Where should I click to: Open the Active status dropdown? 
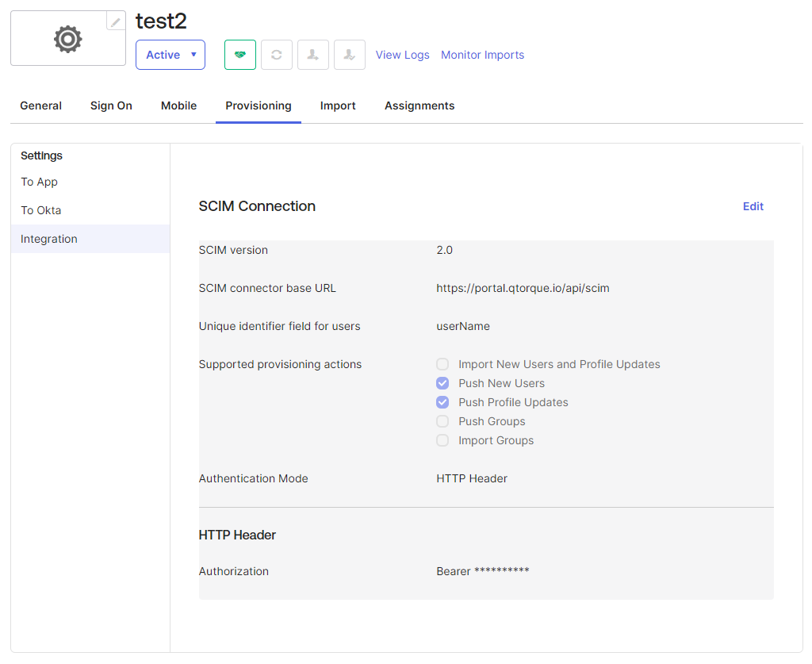point(170,54)
